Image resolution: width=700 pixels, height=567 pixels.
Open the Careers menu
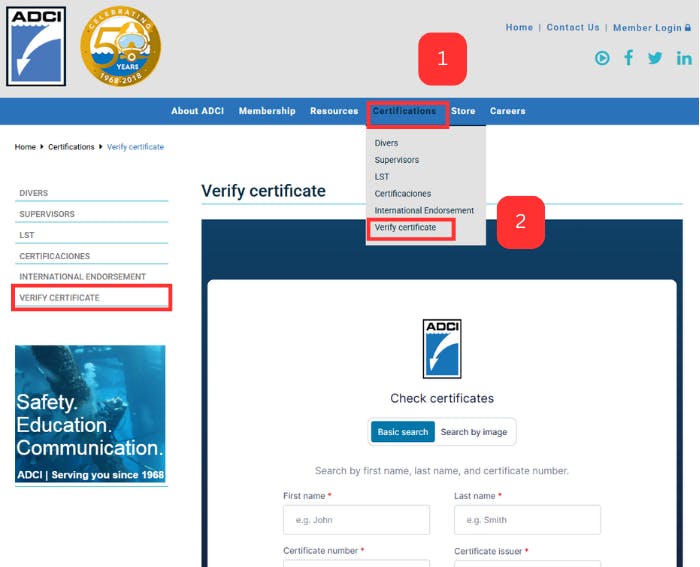click(x=508, y=111)
